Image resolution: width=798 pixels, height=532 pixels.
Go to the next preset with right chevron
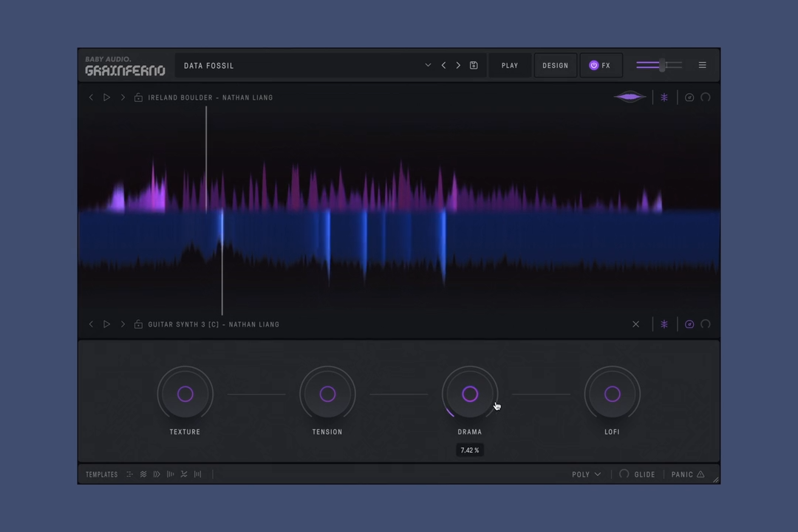point(458,65)
